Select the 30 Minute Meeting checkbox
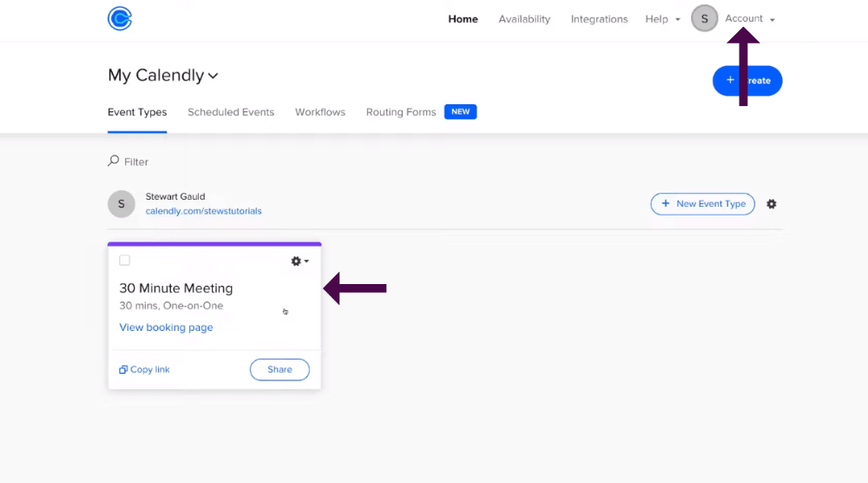The image size is (868, 483). 124,261
